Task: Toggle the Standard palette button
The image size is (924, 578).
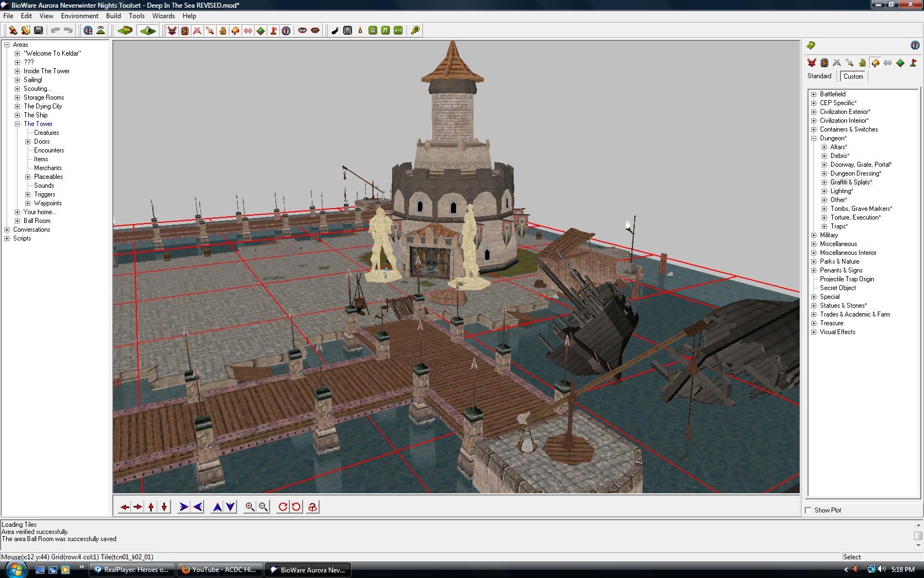Action: (x=819, y=76)
